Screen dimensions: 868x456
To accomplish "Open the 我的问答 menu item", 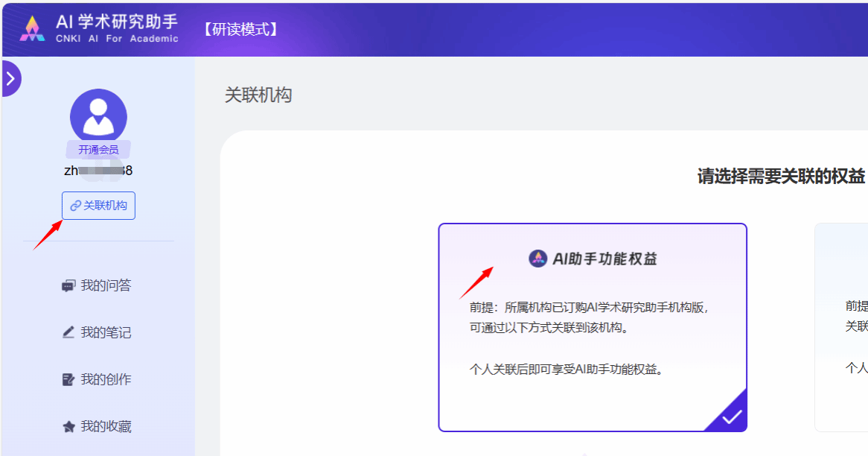I will pyautogui.click(x=106, y=285).
